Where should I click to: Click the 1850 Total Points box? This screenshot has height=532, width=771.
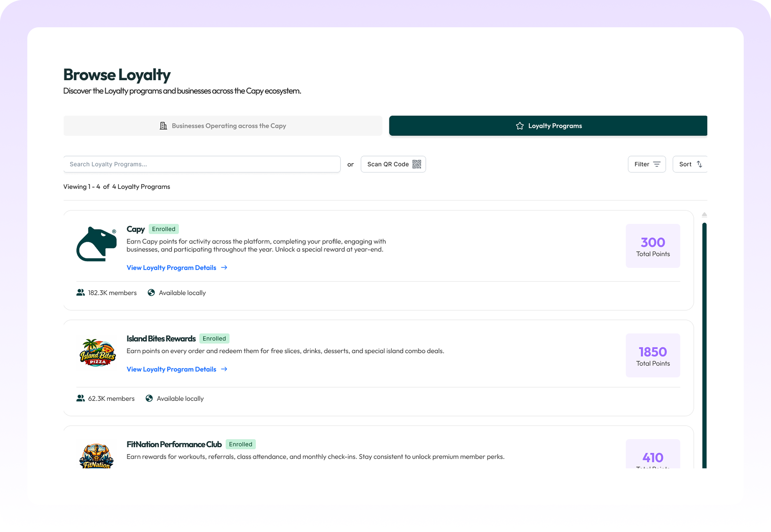point(653,355)
